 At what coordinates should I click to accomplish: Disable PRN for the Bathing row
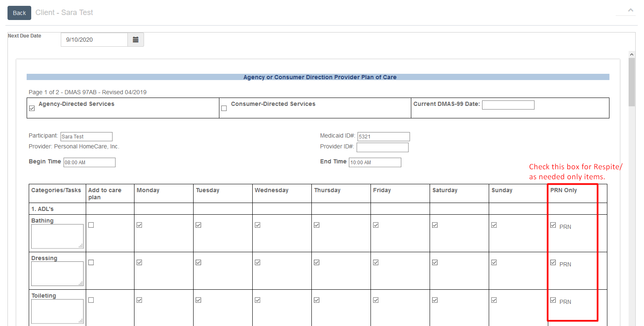point(553,225)
